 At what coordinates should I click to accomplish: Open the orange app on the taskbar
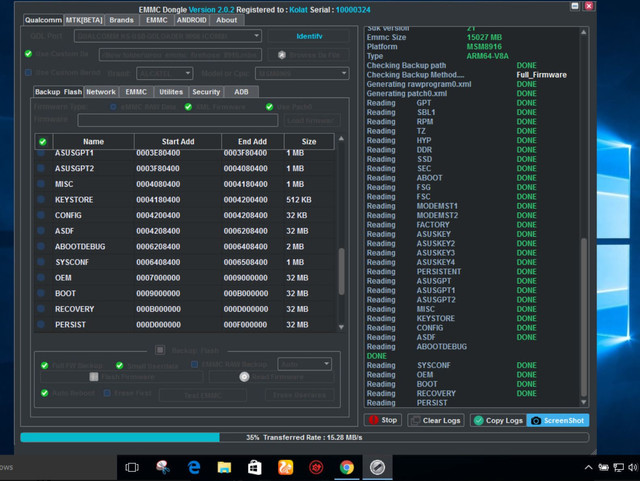(x=285, y=468)
